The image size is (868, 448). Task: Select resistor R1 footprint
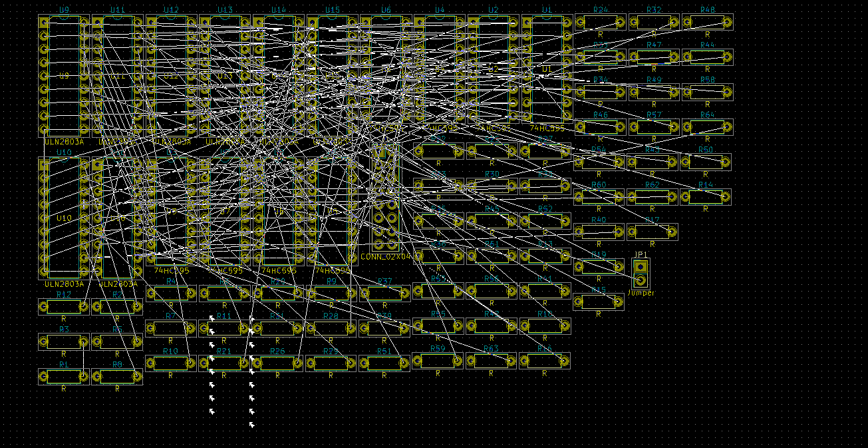tap(64, 376)
